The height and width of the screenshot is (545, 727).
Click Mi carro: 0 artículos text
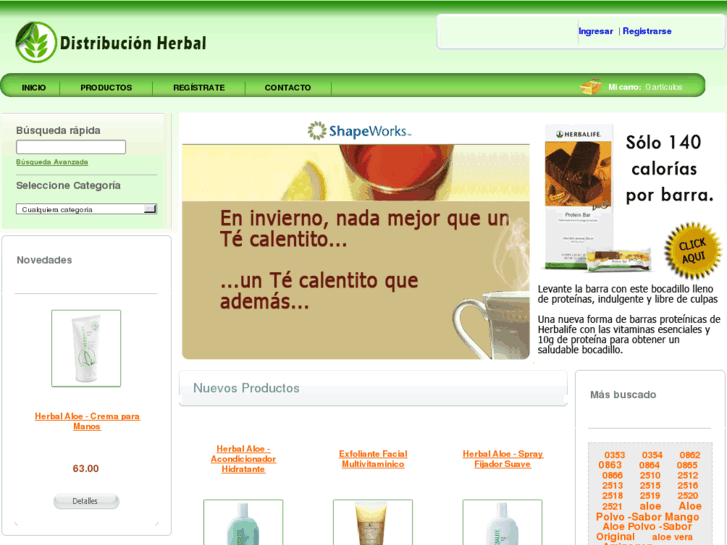[x=645, y=87]
